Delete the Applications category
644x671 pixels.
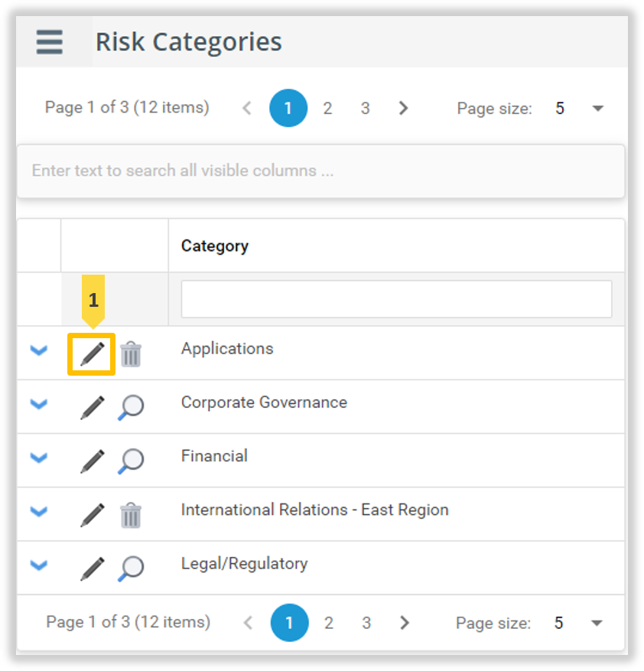click(131, 354)
